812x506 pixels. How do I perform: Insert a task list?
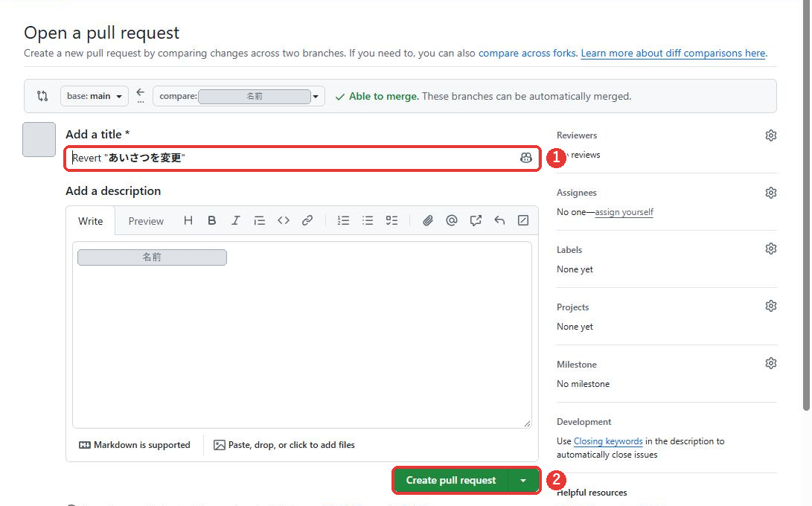tap(392, 220)
